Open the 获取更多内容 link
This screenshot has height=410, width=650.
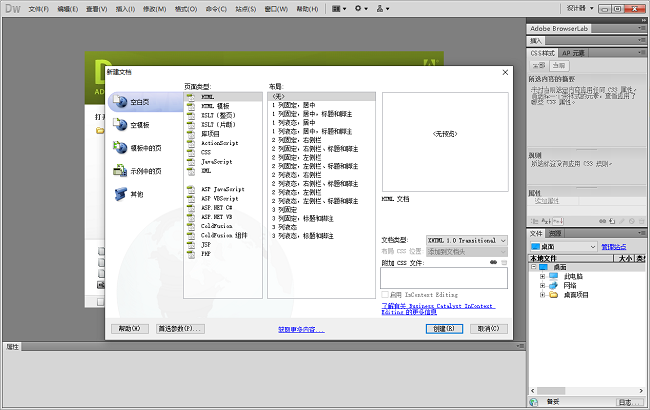tap(302, 328)
